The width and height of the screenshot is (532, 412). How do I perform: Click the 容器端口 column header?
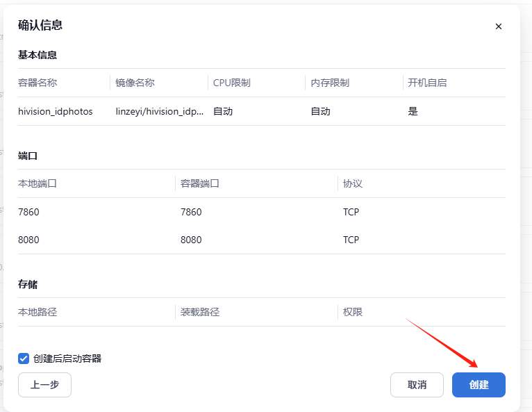[x=200, y=183]
